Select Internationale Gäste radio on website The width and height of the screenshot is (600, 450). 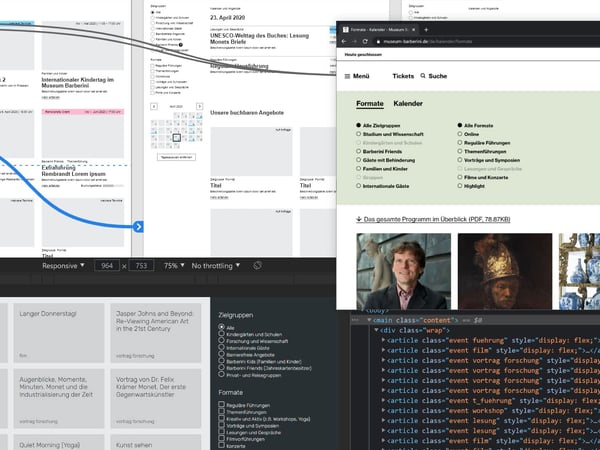click(359, 186)
